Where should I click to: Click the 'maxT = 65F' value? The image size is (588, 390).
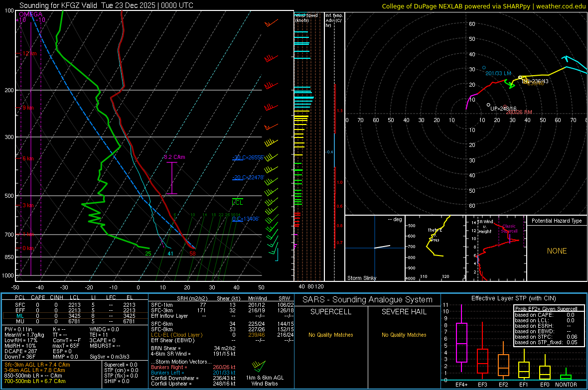coord(66,346)
